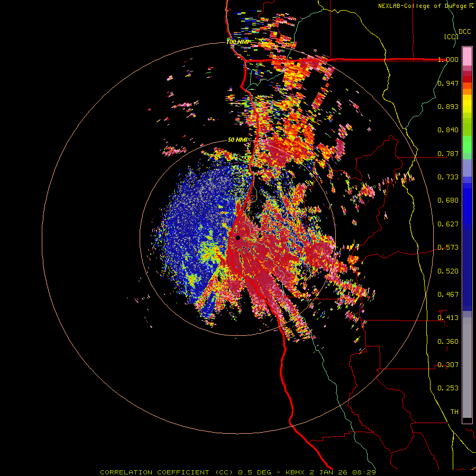476x476 pixels.
Task: Pick the yellow color bar segment
Action: click(467, 104)
